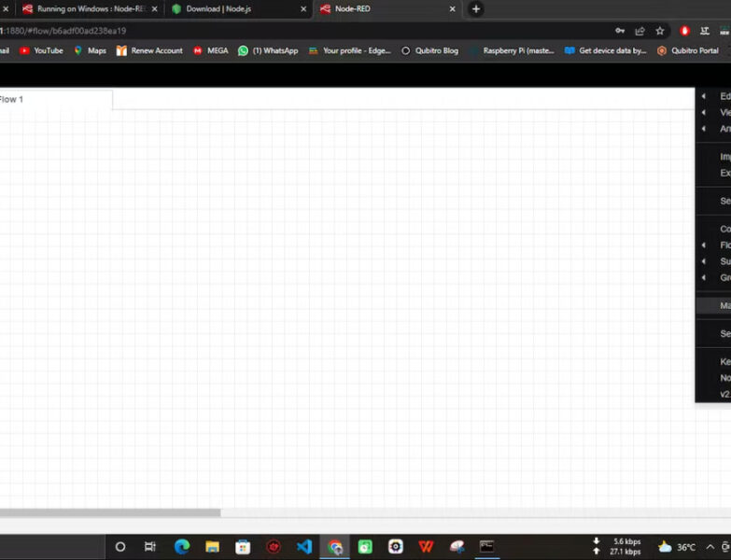This screenshot has height=560, width=731.
Task: Open a new browser tab with plus button
Action: coord(475,9)
